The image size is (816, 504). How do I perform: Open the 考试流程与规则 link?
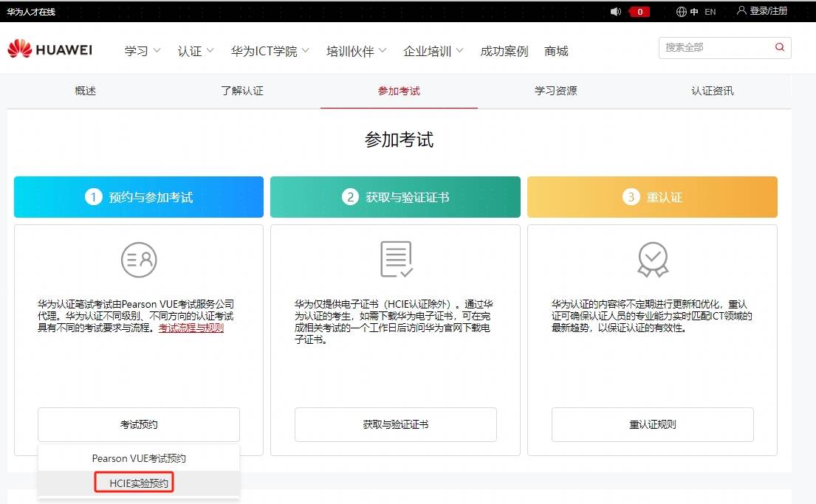coord(191,328)
